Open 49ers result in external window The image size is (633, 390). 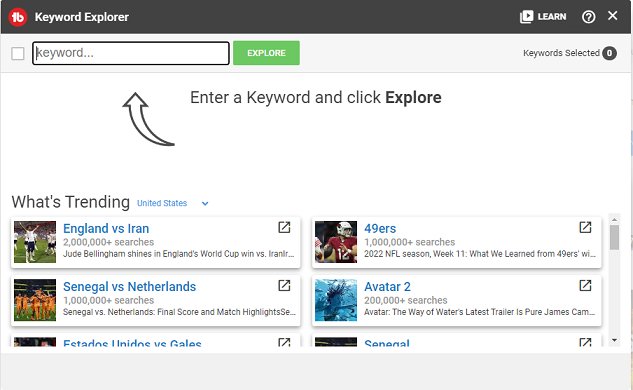tap(585, 227)
